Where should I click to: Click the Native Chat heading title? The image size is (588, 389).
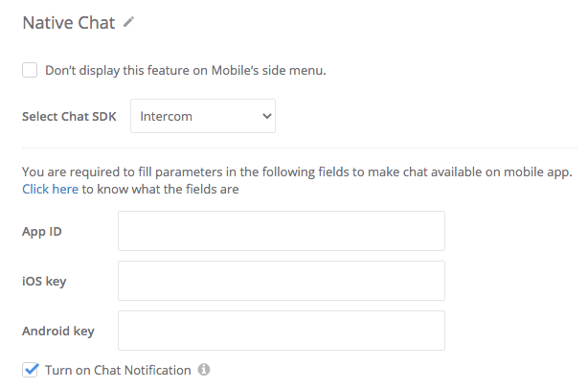tap(69, 22)
